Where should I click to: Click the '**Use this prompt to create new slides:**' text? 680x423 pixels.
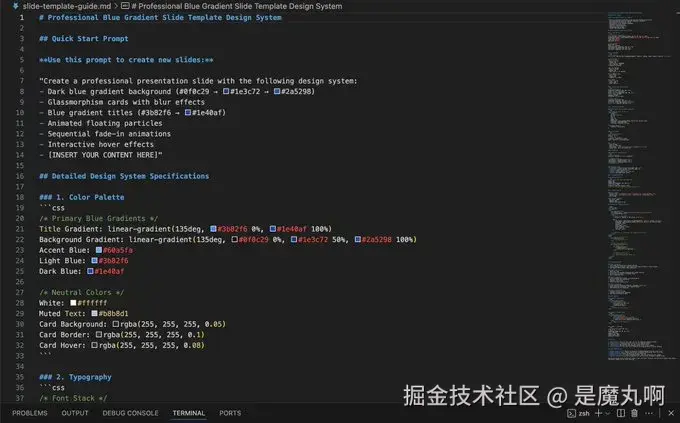pos(126,60)
